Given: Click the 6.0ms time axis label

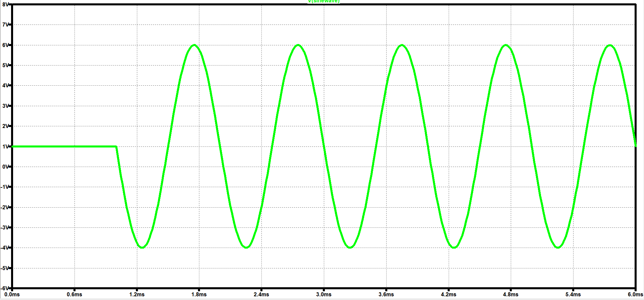Looking at the screenshot, I should [x=635, y=295].
